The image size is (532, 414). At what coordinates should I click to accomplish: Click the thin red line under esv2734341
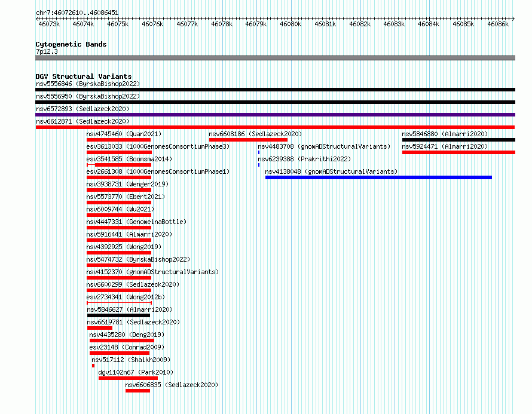(x=119, y=303)
